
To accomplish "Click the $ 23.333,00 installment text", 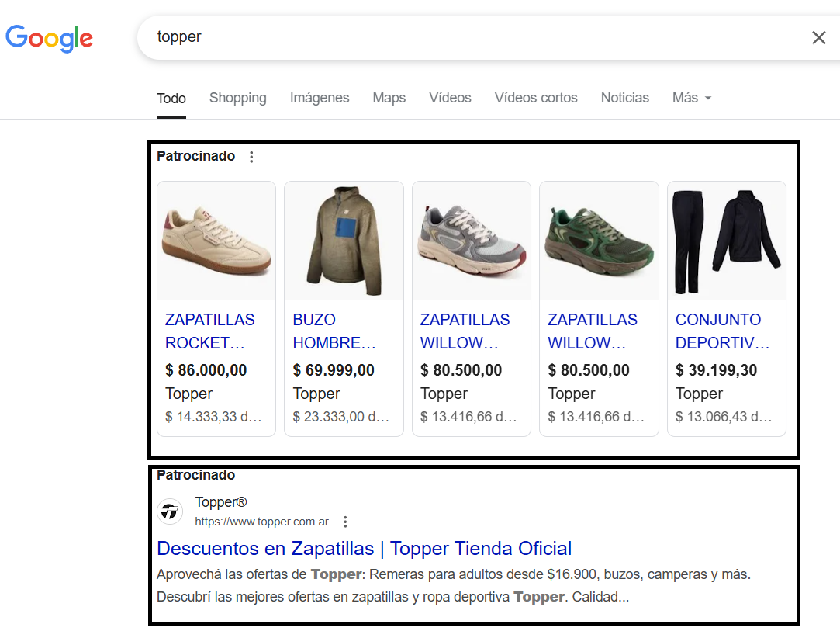I will pyautogui.click(x=340, y=417).
